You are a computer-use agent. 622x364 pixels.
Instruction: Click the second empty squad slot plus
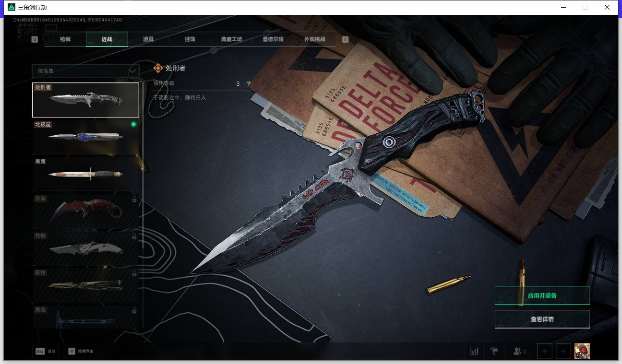coord(563,351)
